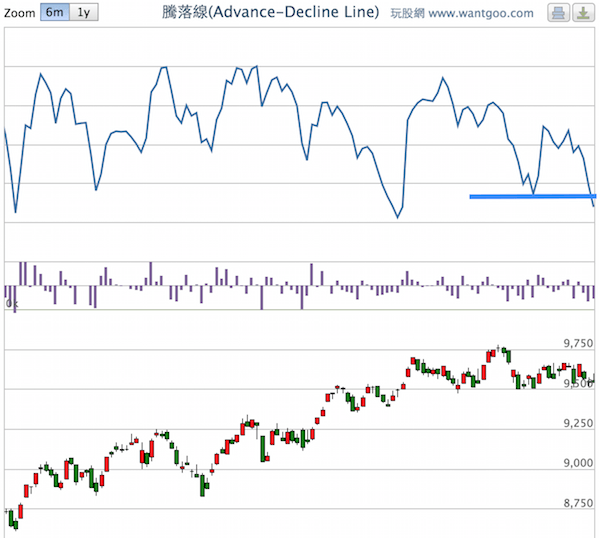The height and width of the screenshot is (538, 600).
Task: Select the 8,750 price axis label
Action: [x=579, y=503]
